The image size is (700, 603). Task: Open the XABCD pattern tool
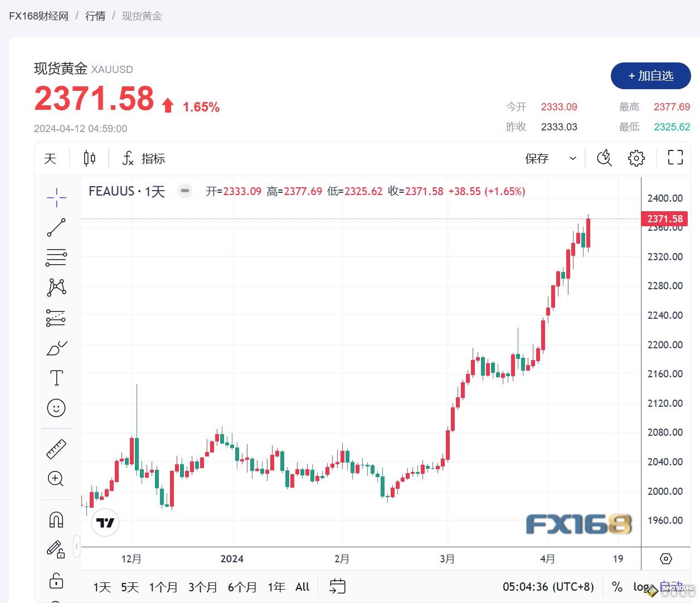pyautogui.click(x=56, y=286)
